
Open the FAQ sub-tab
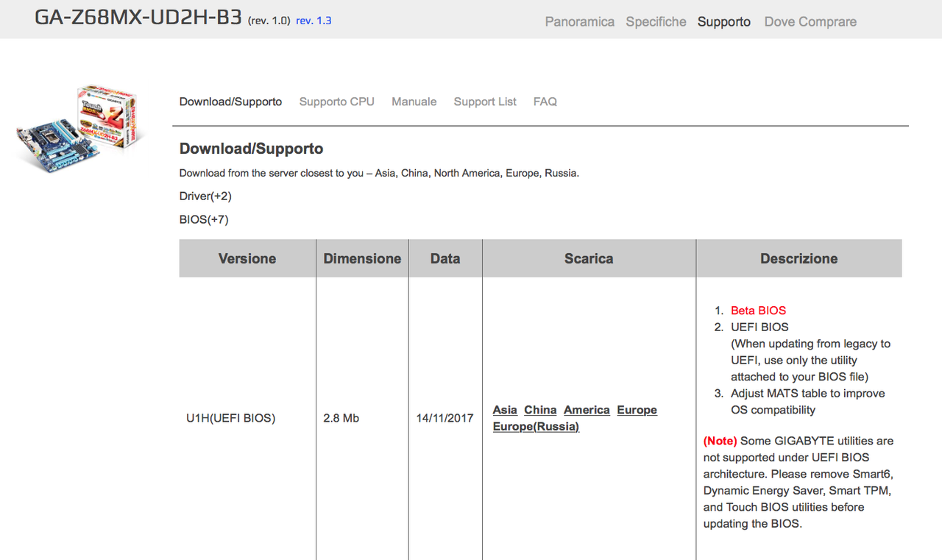click(x=545, y=102)
